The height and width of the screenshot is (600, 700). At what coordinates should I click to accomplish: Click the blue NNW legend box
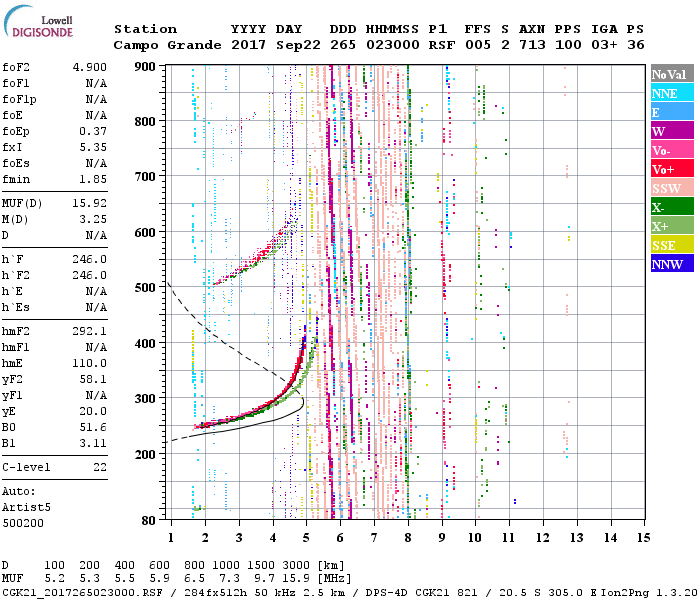(x=672, y=264)
